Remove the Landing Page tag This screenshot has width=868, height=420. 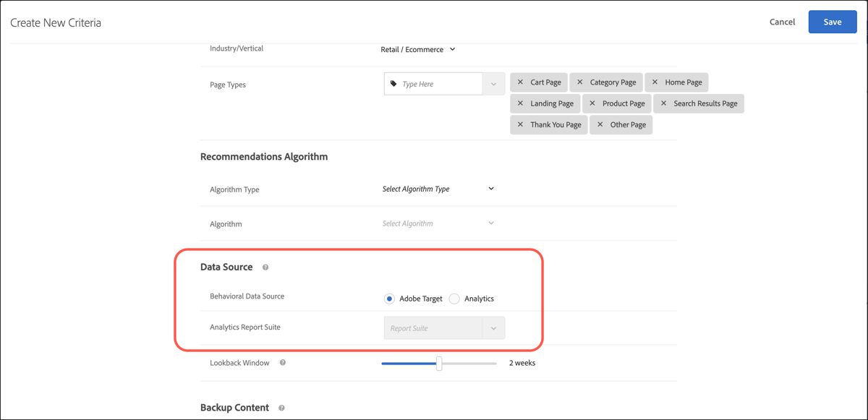click(520, 103)
